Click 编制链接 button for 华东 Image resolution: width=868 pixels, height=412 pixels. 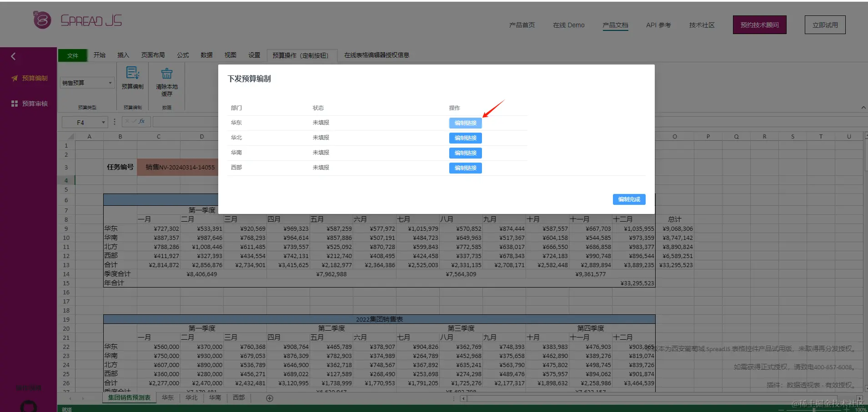click(x=466, y=123)
